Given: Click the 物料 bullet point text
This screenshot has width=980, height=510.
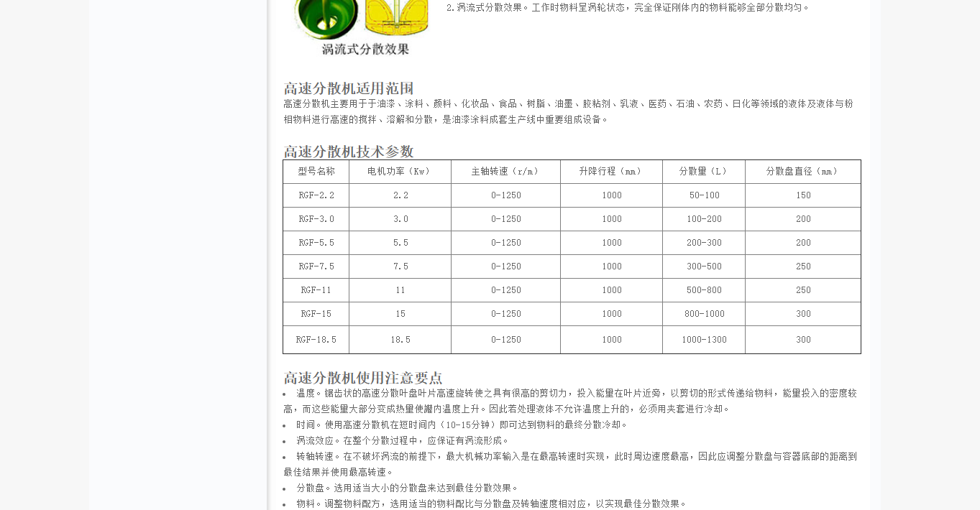Looking at the screenshot, I should coord(492,504).
